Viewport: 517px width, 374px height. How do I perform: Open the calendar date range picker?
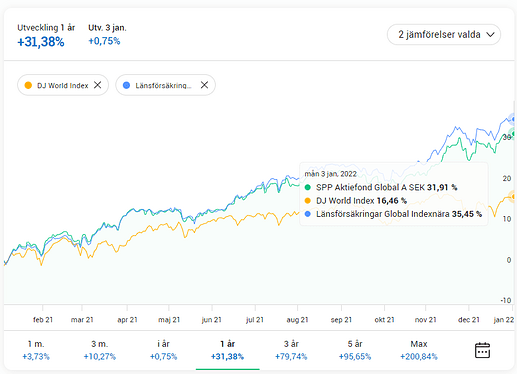(482, 350)
